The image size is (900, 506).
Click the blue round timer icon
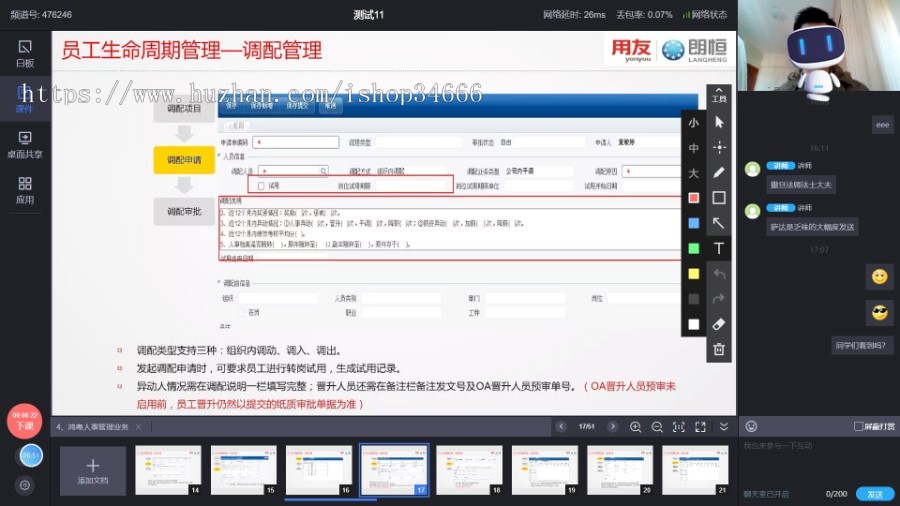31,456
